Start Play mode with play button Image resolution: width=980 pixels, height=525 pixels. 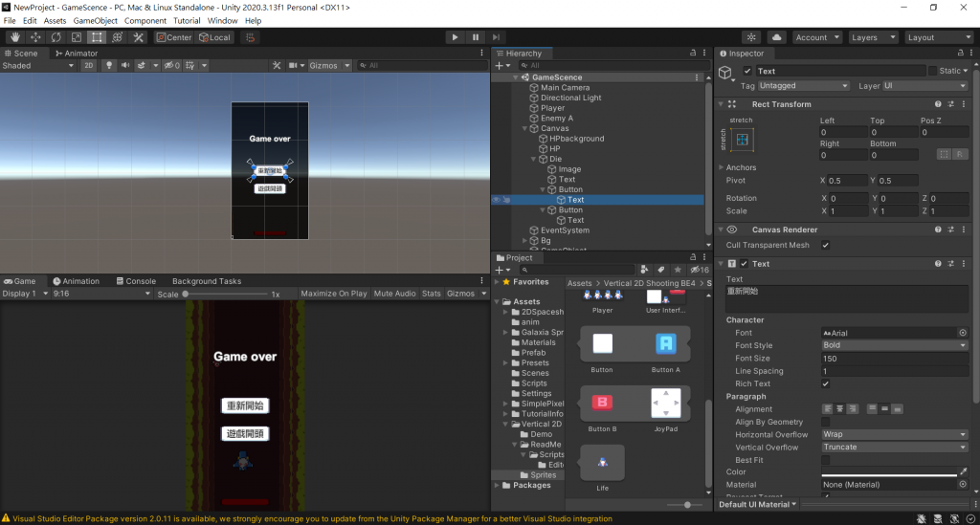(x=455, y=37)
